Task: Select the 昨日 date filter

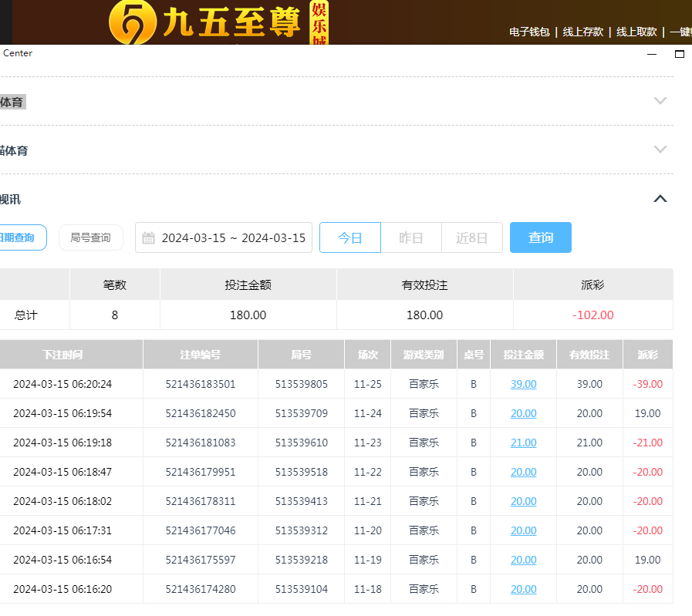Action: 411,237
